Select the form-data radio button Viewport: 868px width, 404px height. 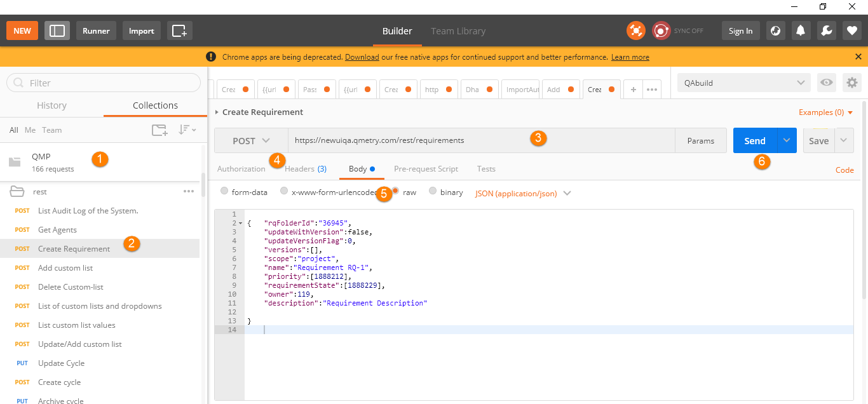coord(224,192)
